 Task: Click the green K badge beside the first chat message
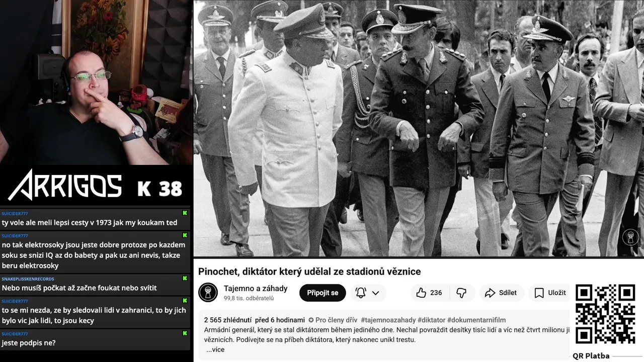tap(185, 213)
